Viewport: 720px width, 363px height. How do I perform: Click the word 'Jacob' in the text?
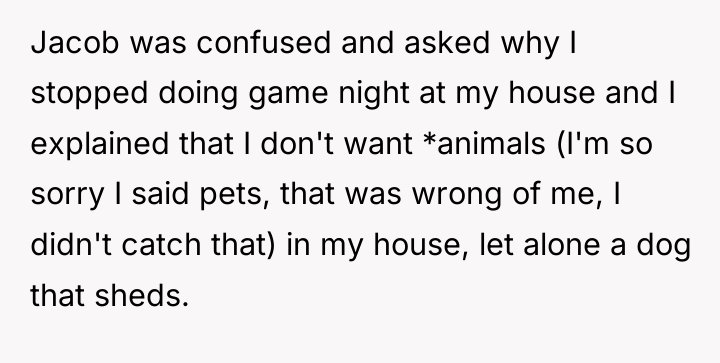(75, 43)
